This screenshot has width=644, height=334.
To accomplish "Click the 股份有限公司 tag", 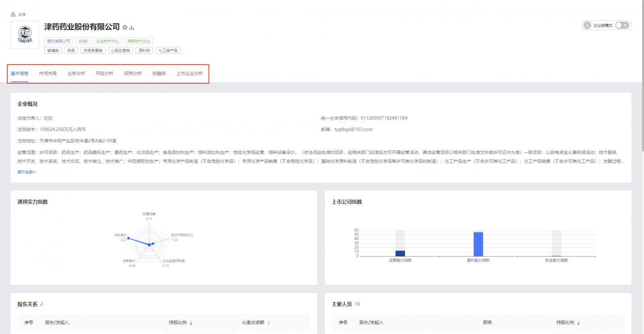I will (59, 41).
